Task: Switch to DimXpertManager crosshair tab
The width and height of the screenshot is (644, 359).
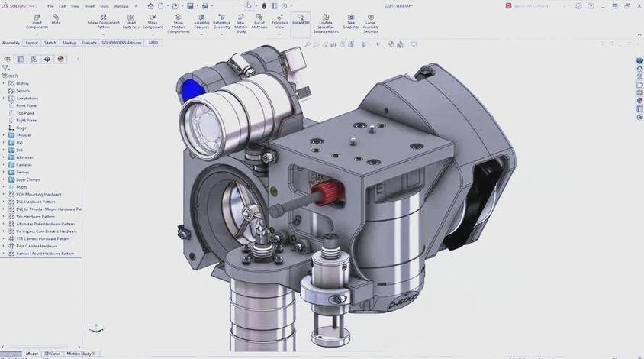Action: 47,59
